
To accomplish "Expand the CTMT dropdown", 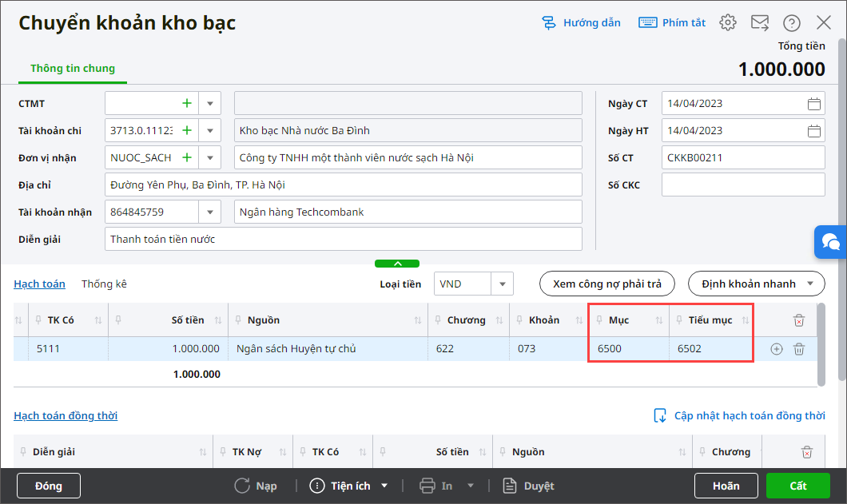I will tap(210, 103).
